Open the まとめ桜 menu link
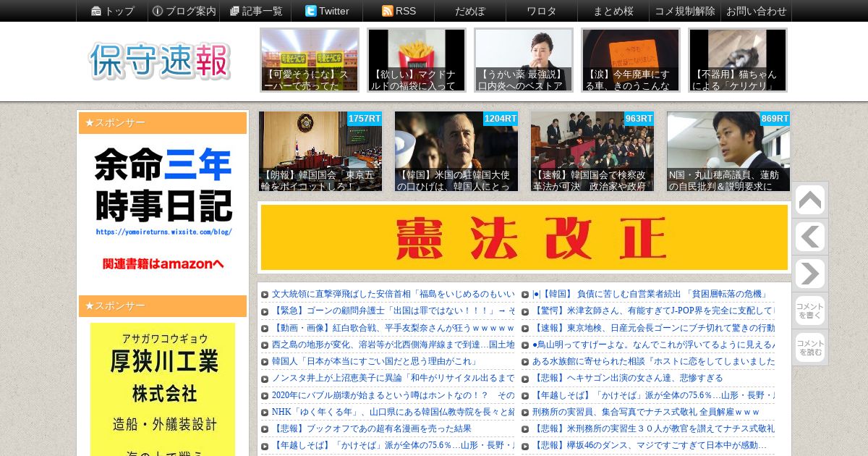Image resolution: width=868 pixels, height=456 pixels. 613,11
